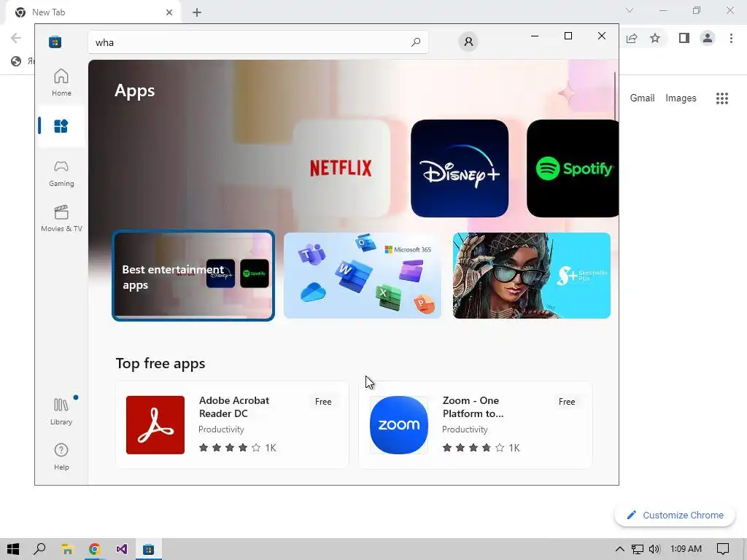
Task: Toggle Chrome side panel icon
Action: [x=684, y=38]
